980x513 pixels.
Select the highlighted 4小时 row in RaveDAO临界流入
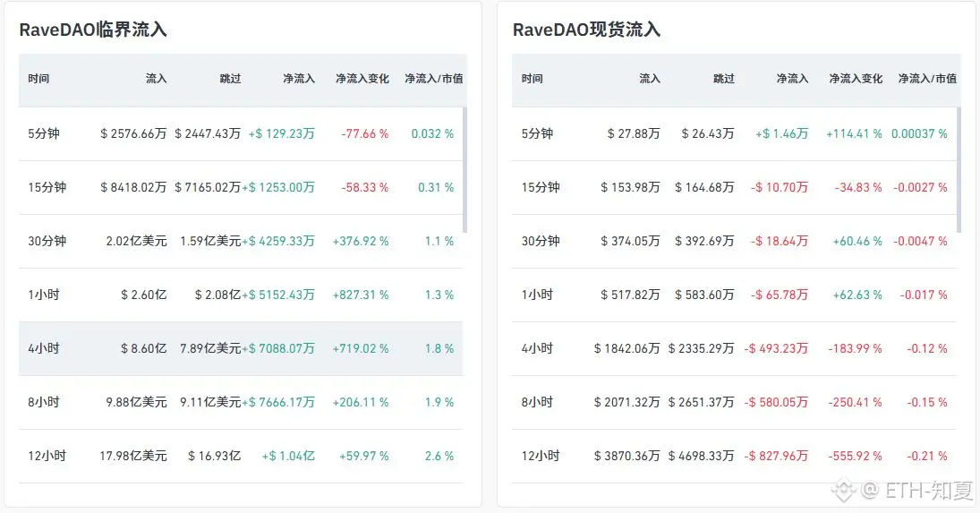tap(241, 348)
